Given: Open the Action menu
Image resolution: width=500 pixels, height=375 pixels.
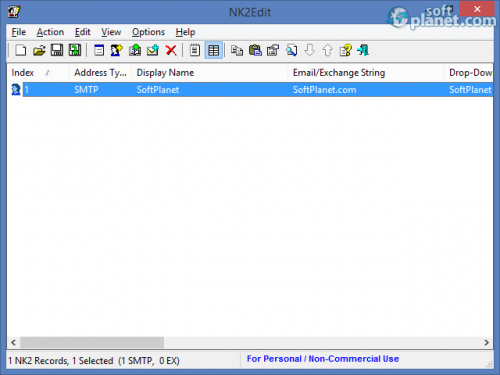Looking at the screenshot, I should tap(50, 32).
